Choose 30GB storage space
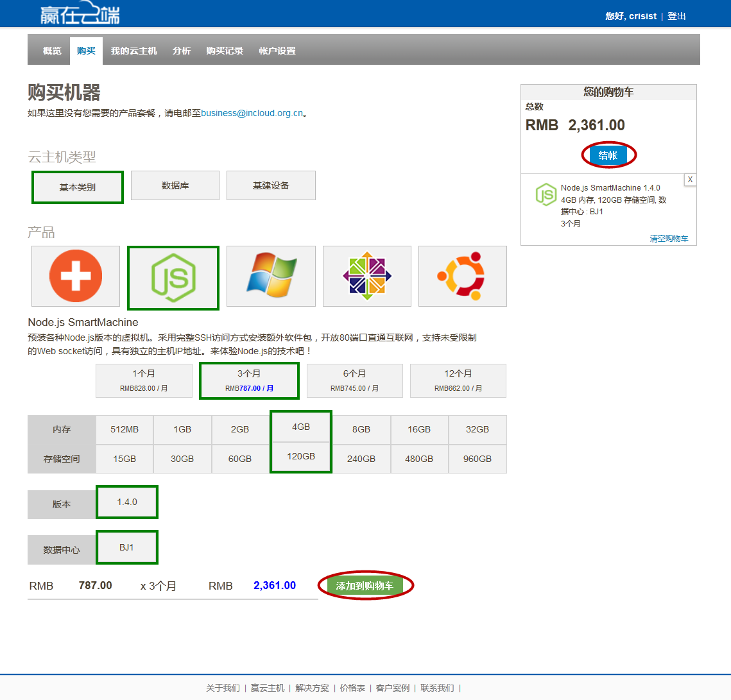731x700 pixels. pyautogui.click(x=182, y=459)
